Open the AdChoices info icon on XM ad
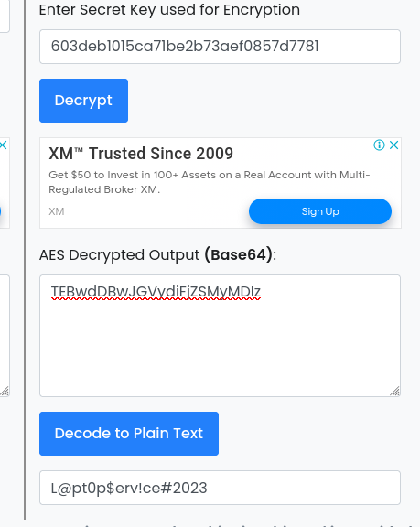Viewport: 420px width, 527px height. 380,145
